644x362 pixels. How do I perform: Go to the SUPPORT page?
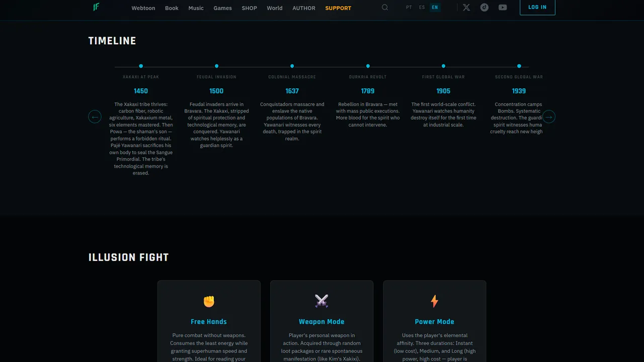[338, 8]
